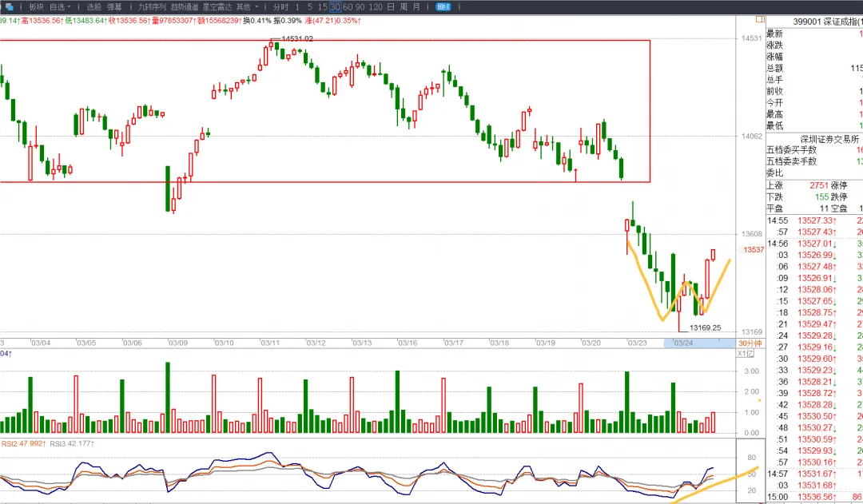Click the 深圳证券交易所 heading
Image resolution: width=863 pixels, height=504 pixels.
tap(829, 139)
